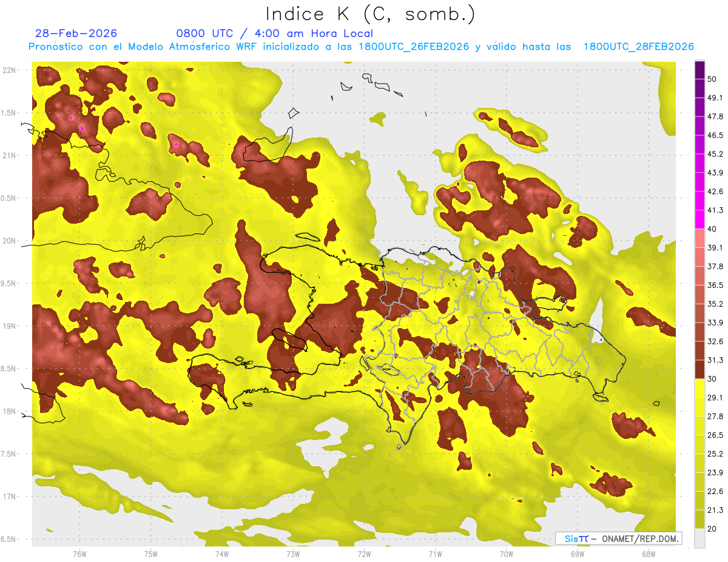The width and height of the screenshot is (728, 562).
Task: Select the longitude label "75W"
Action: [x=151, y=554]
